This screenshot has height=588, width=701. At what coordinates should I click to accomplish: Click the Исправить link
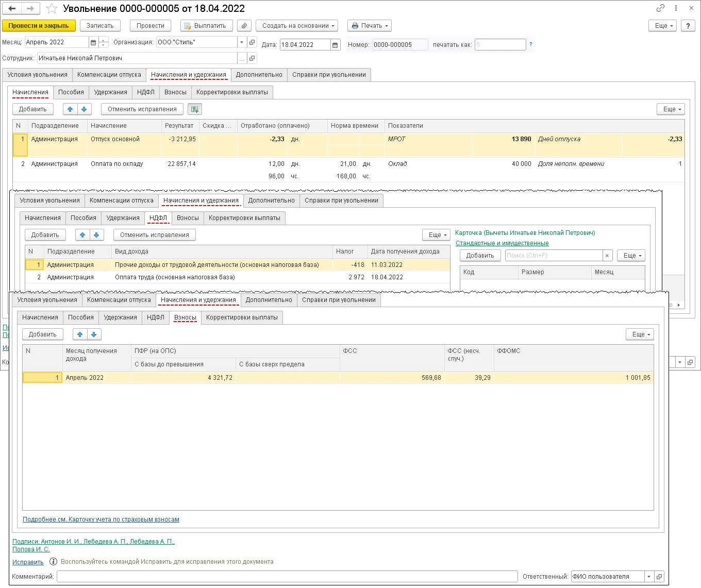point(28,562)
